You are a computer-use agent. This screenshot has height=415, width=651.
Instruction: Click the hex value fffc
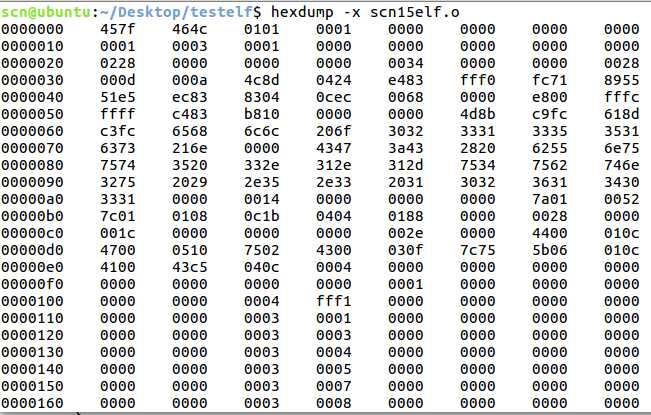(622, 97)
